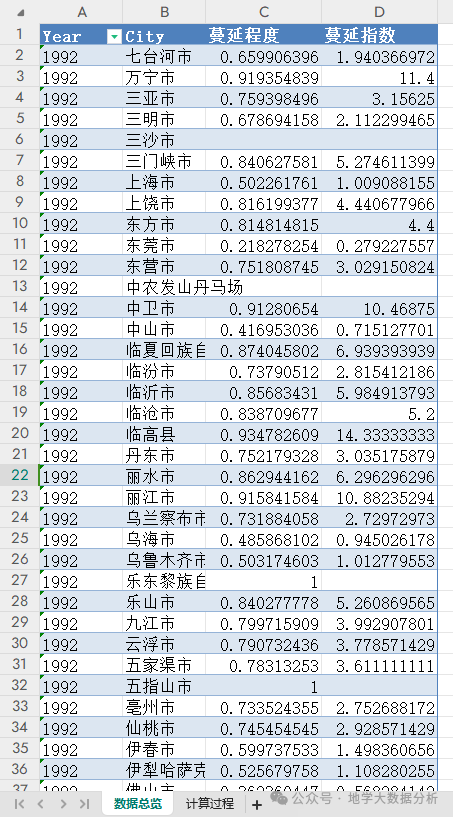Click the 蔓延指数 header cell
This screenshot has height=817, width=453.
379,34
